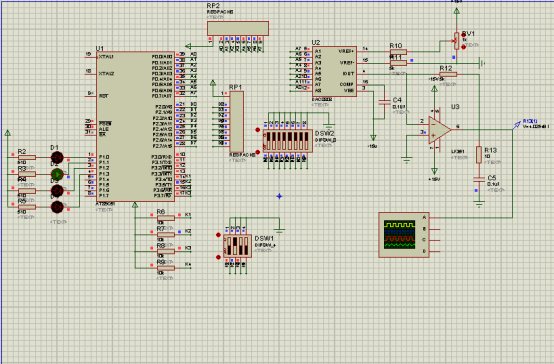Click RV1 potentiometer upper red adjust dot
Viewport: 554px width, 364px height.
464,35
